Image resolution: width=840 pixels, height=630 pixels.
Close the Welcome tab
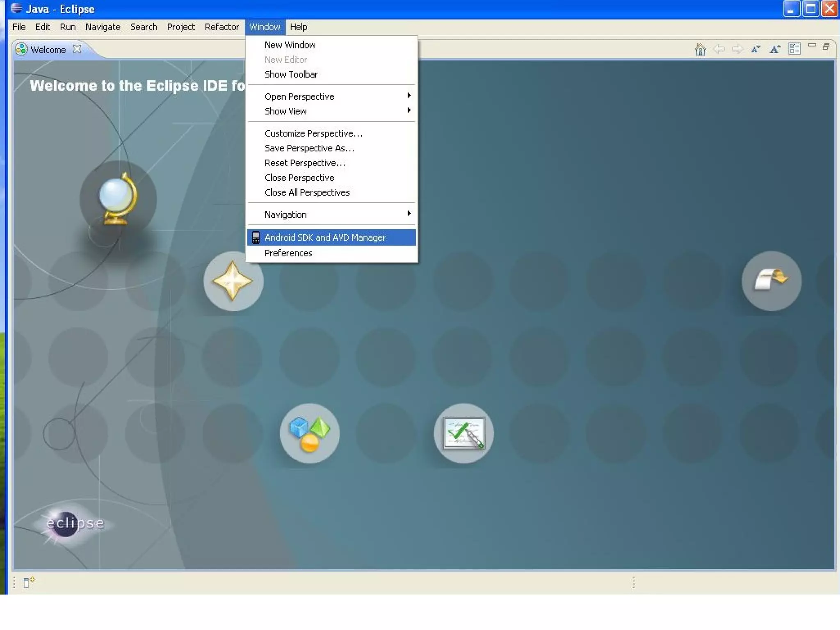click(x=77, y=49)
